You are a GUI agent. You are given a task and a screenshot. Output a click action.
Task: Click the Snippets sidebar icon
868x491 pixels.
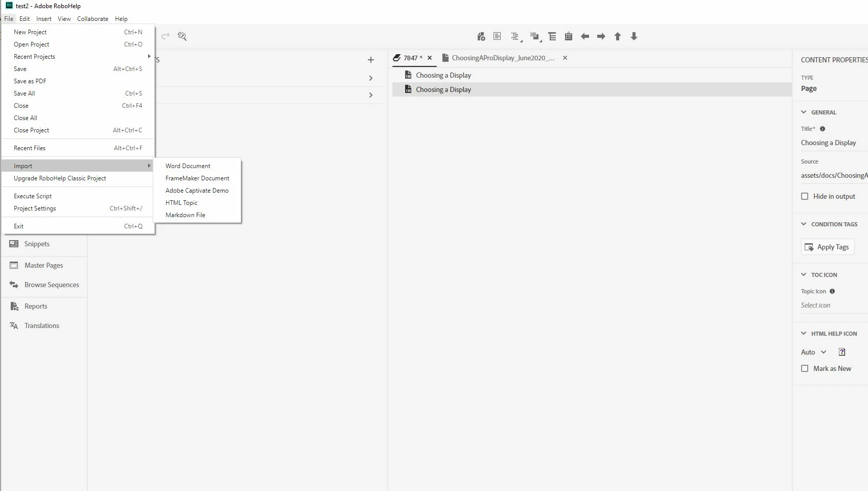coord(14,244)
